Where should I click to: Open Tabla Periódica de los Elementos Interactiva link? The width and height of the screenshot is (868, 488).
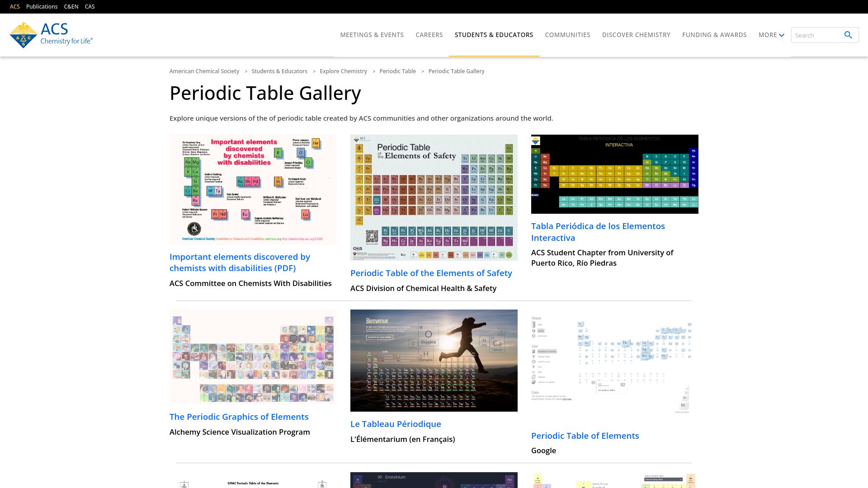(598, 232)
